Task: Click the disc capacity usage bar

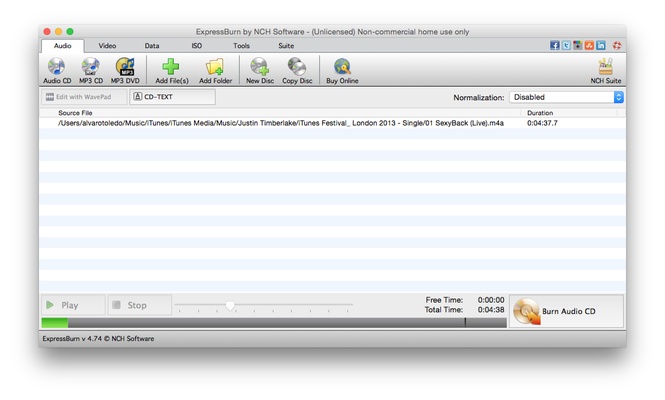Action: coord(274,323)
